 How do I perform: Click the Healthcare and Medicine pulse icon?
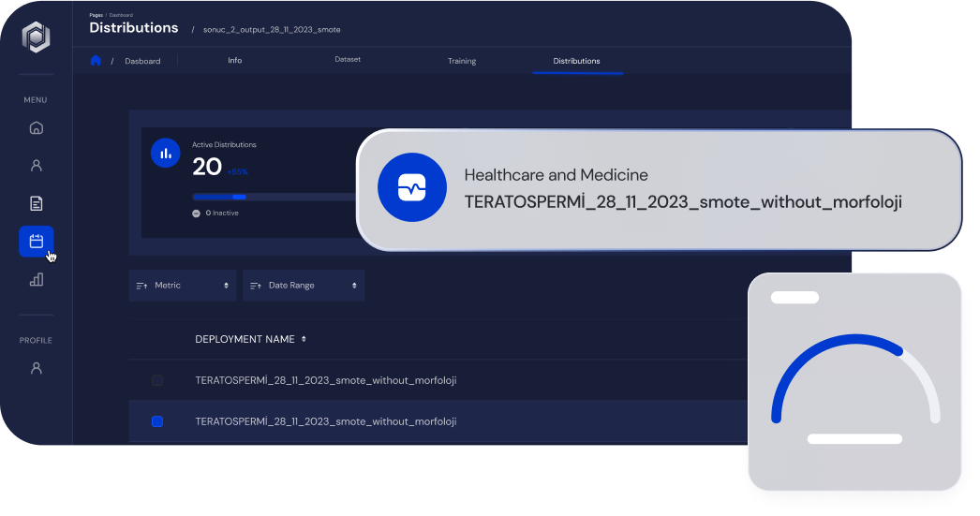pos(411,188)
